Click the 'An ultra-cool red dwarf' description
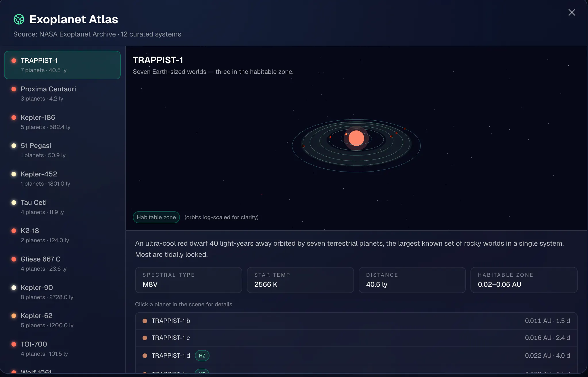 (349, 249)
